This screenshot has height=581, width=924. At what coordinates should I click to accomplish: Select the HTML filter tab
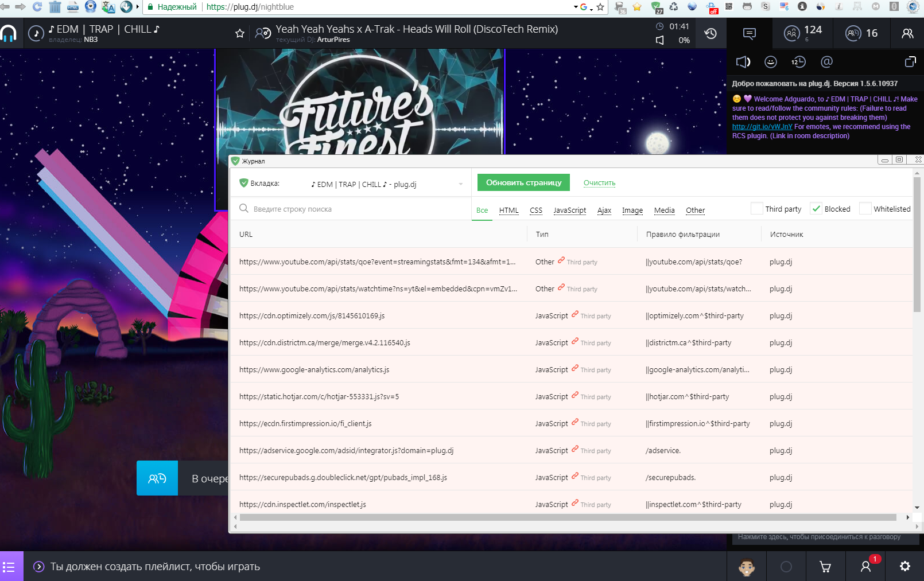509,210
